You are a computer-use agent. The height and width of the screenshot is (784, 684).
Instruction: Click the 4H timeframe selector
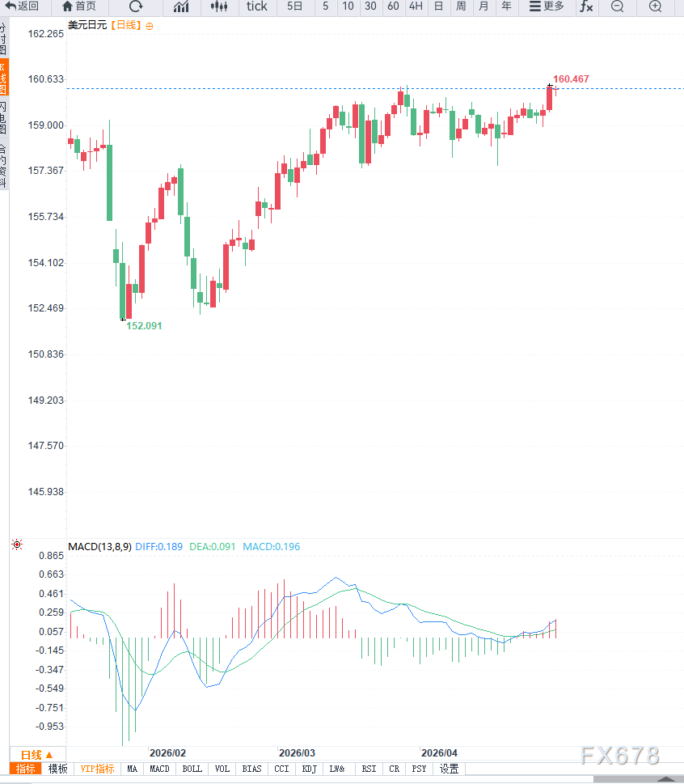tap(416, 7)
